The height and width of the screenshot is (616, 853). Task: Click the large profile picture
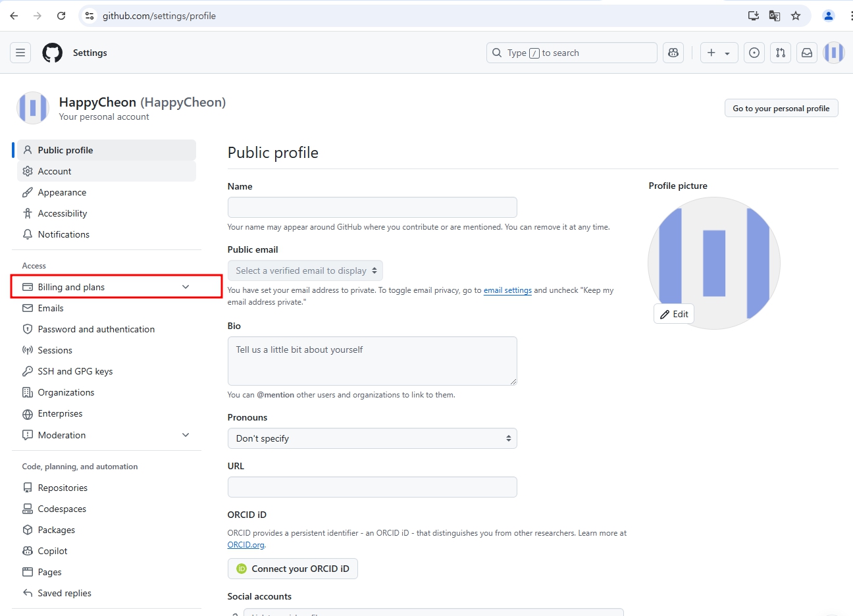pyautogui.click(x=714, y=263)
